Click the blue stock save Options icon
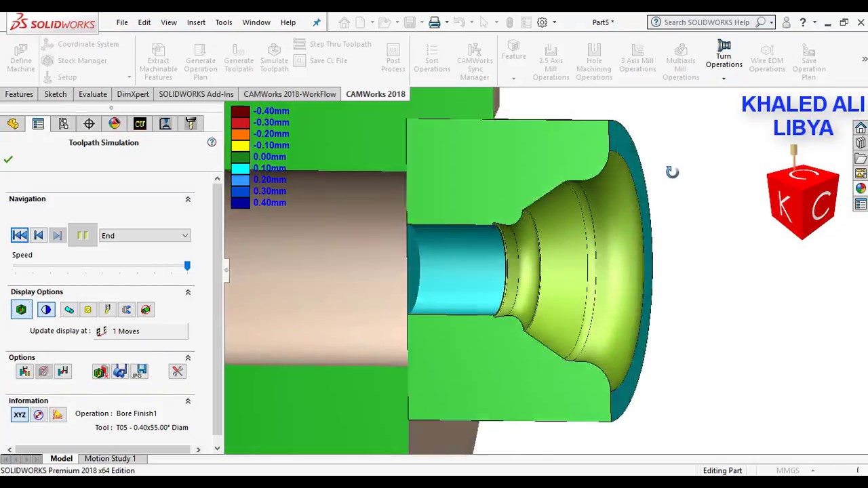Image resolution: width=868 pixels, height=488 pixels. pyautogui.click(x=120, y=371)
